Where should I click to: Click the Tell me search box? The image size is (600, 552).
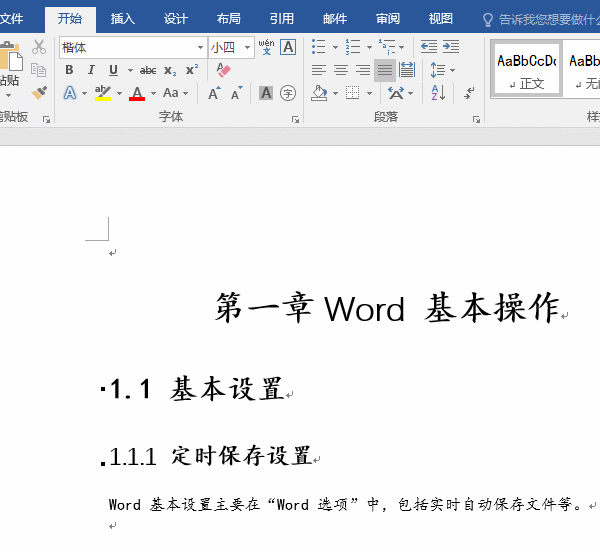click(541, 19)
